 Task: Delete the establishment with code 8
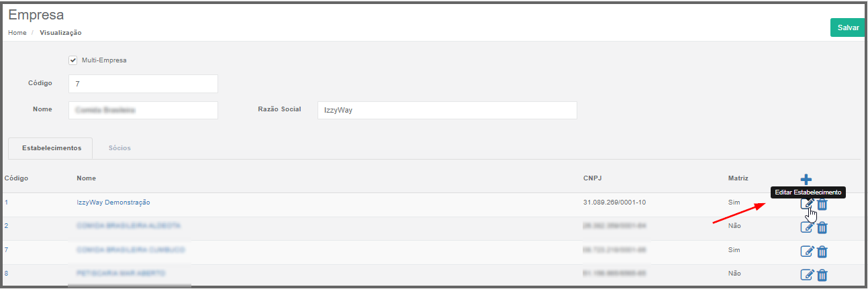click(822, 274)
